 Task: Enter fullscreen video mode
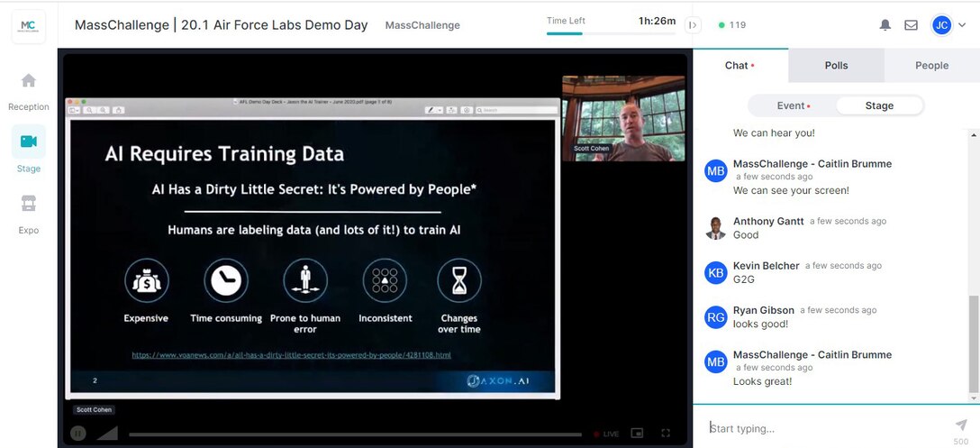pyautogui.click(x=666, y=433)
